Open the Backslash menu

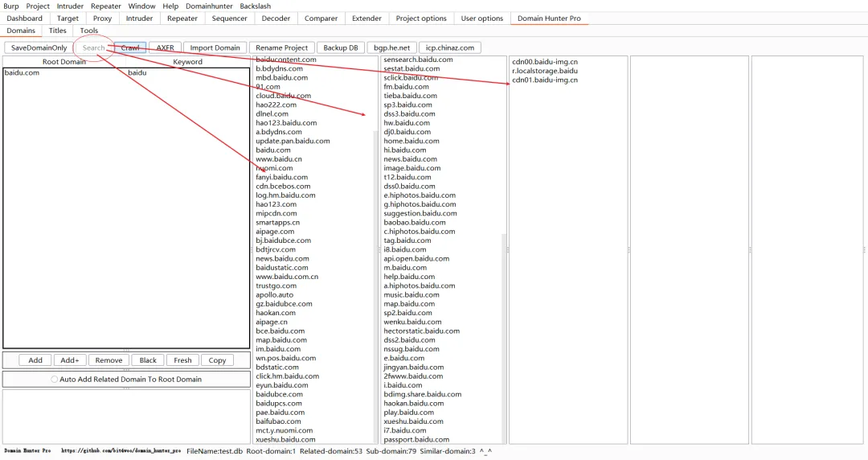pos(256,6)
